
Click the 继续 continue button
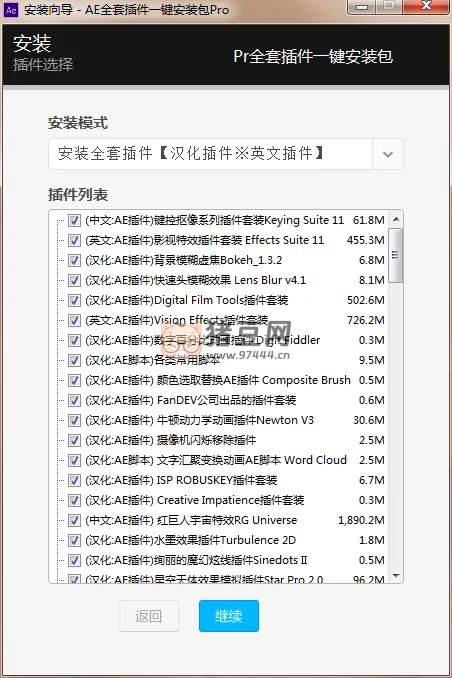(229, 616)
